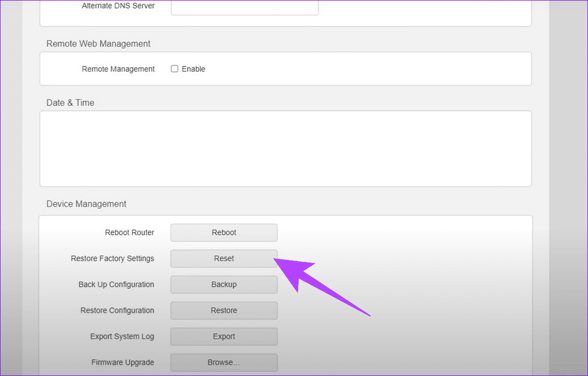Click the Export System Log label

pos(122,336)
